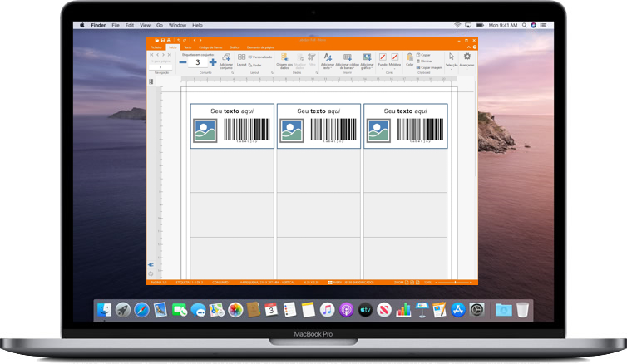
Task: Open Origem dos dados data source
Action: tap(284, 61)
